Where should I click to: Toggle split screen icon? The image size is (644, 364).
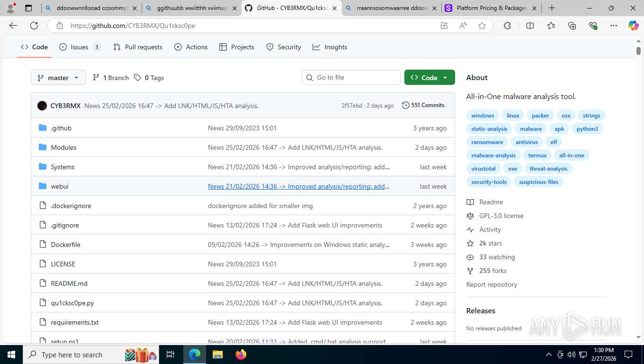[530, 26]
